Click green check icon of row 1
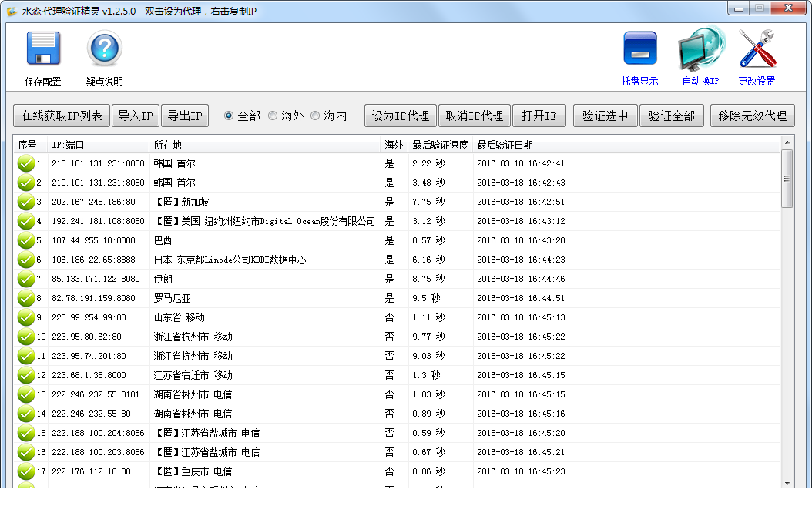This screenshot has height=506, width=812. [x=26, y=163]
